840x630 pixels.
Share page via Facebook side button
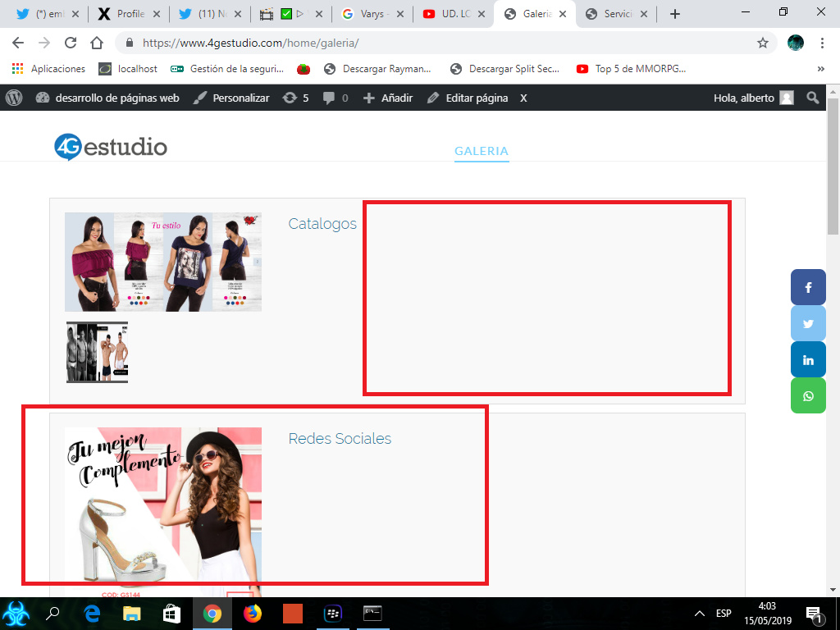808,287
